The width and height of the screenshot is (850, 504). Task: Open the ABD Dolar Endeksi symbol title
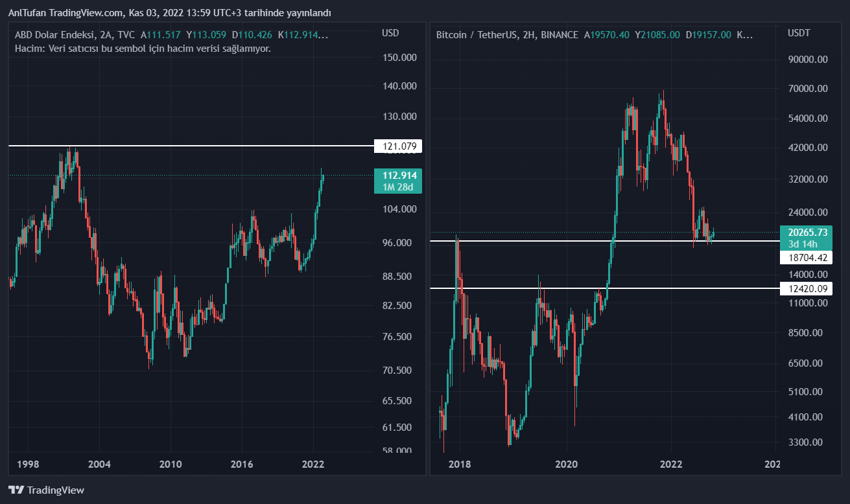click(54, 35)
